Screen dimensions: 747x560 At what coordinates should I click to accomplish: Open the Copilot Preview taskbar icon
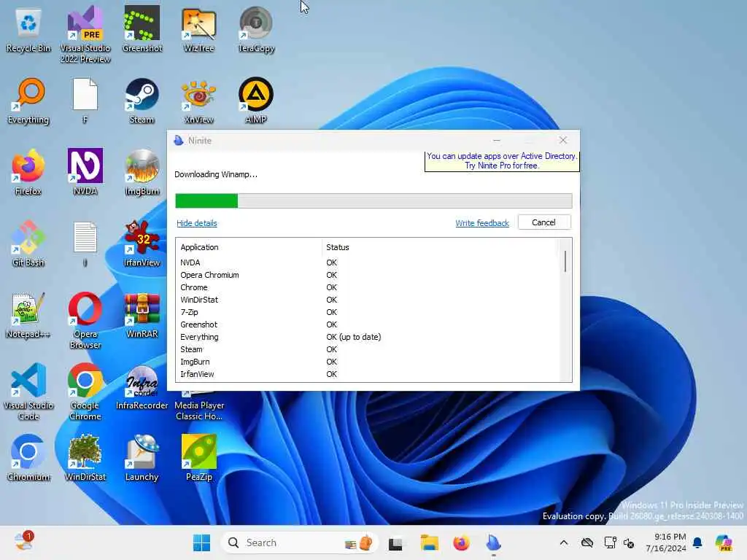(x=724, y=542)
